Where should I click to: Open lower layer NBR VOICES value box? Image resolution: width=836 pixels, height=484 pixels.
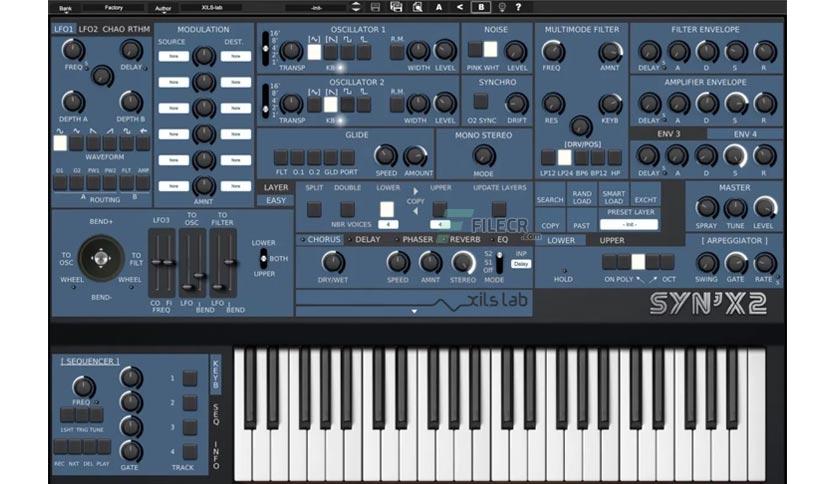pyautogui.click(x=388, y=224)
